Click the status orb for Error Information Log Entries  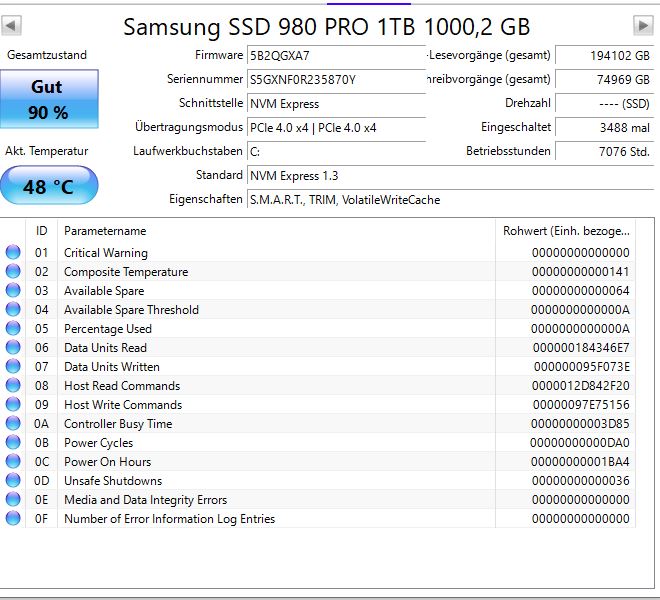13,518
